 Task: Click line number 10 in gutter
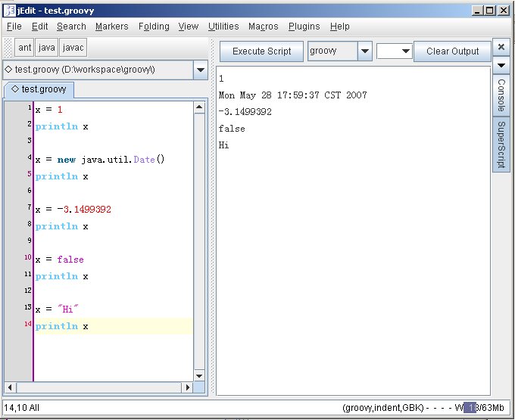pyautogui.click(x=28, y=257)
